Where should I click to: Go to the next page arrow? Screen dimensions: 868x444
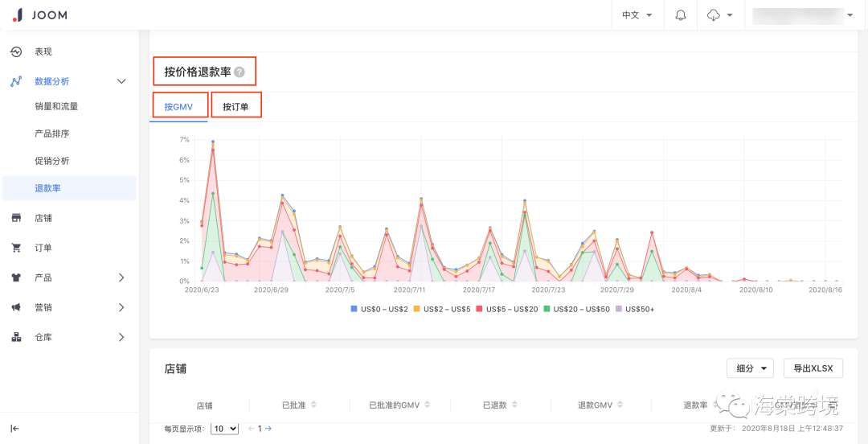click(x=268, y=429)
